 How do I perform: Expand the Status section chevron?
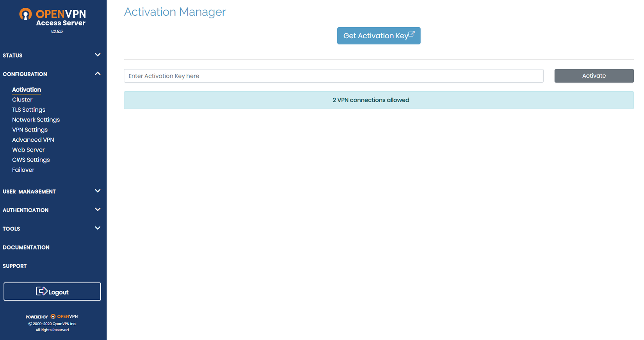pos(98,55)
